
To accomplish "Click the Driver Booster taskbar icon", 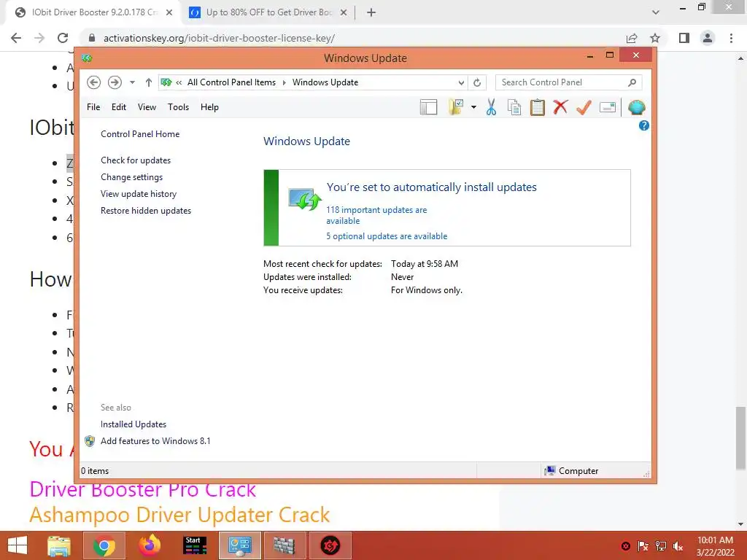I will [x=330, y=545].
